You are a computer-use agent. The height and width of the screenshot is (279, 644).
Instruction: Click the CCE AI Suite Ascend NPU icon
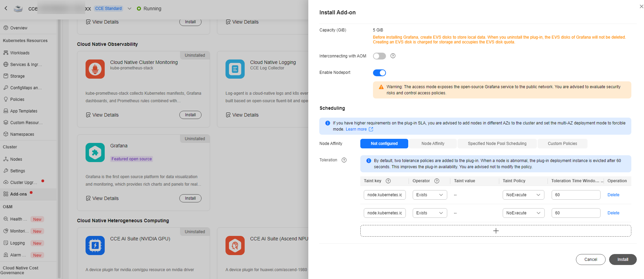(235, 245)
